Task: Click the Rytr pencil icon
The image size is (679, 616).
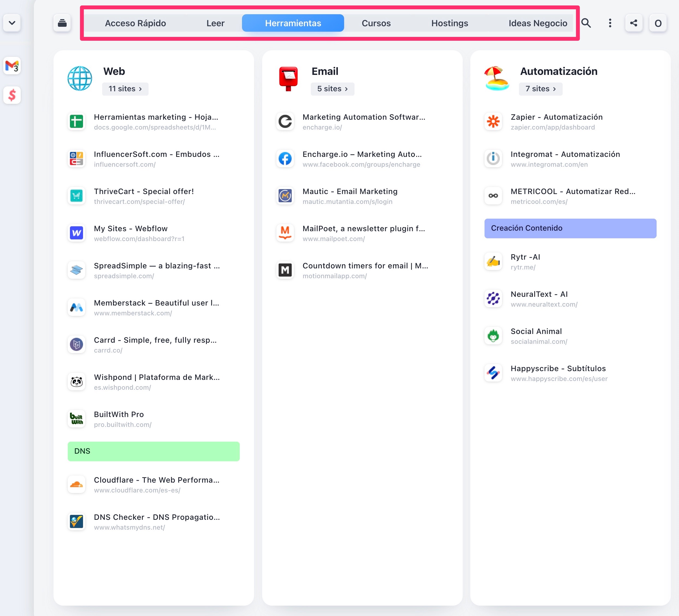Action: 494,261
